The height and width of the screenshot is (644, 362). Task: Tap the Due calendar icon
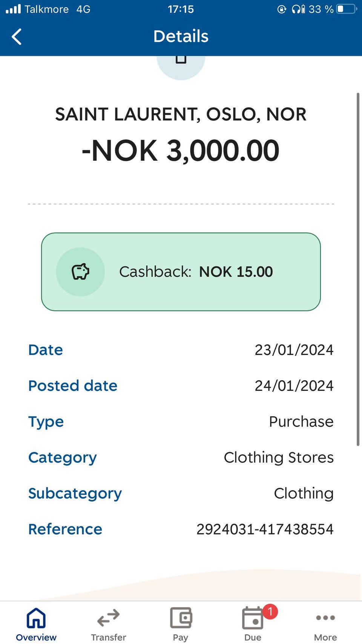(252, 618)
